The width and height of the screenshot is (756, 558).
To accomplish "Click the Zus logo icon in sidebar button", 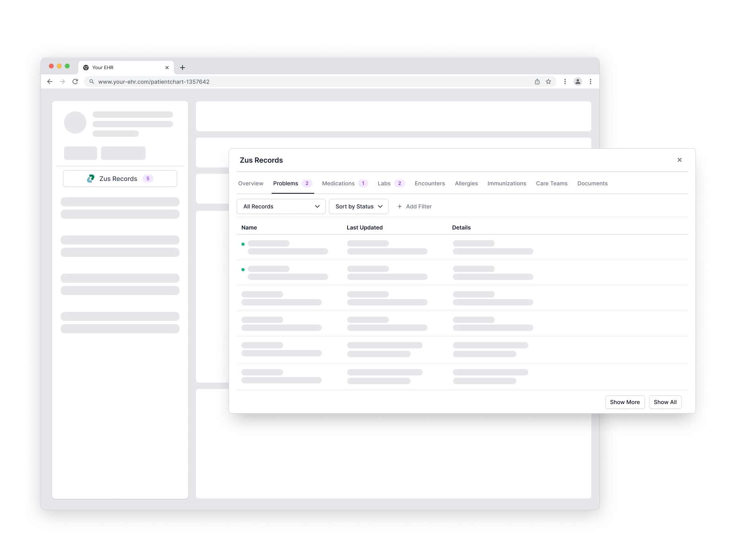I will coord(91,179).
